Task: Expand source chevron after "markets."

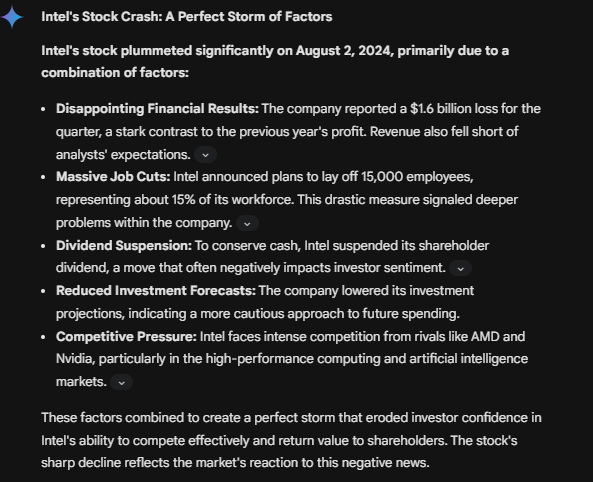Action: [x=121, y=382]
